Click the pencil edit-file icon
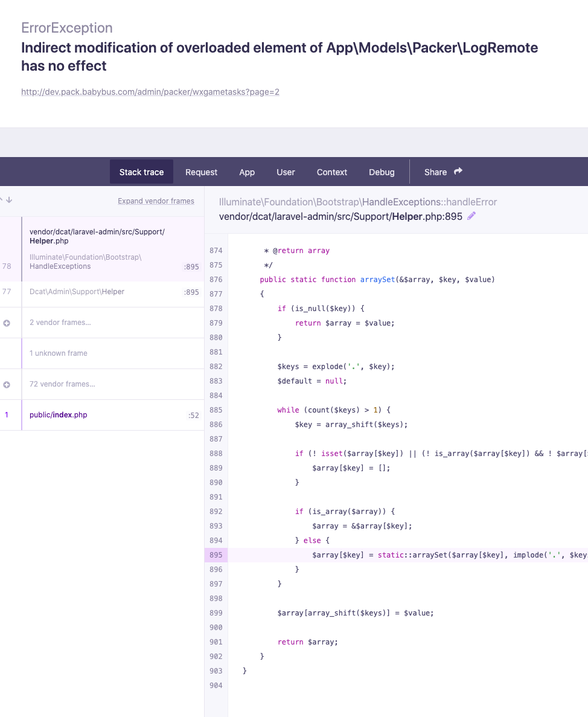 point(471,216)
